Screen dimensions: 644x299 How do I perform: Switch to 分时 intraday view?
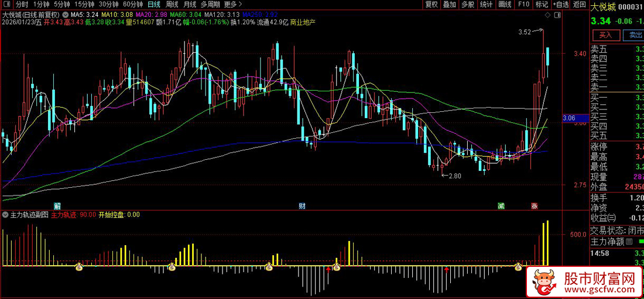(21, 5)
